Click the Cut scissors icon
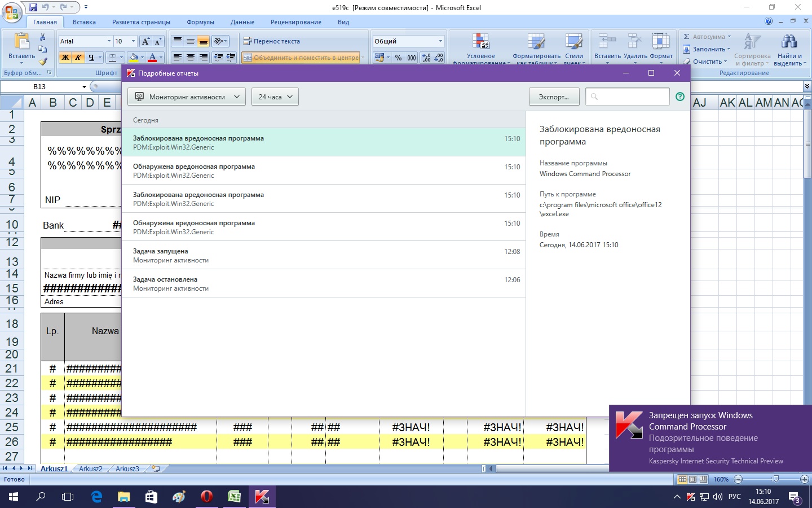 coord(43,37)
